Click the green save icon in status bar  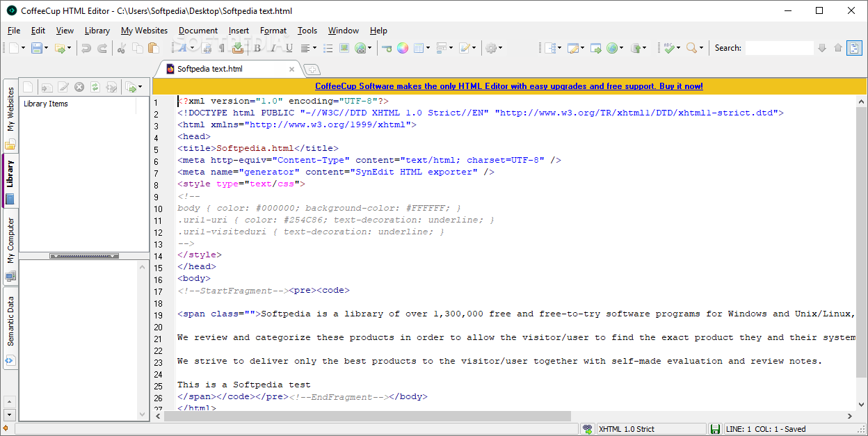(x=715, y=429)
